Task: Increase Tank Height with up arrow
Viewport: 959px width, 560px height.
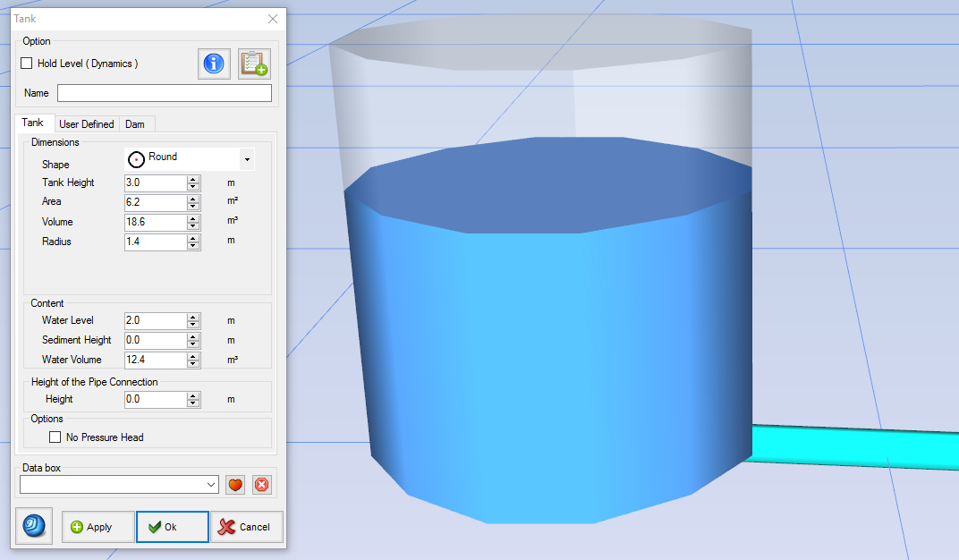Action: pos(192,179)
